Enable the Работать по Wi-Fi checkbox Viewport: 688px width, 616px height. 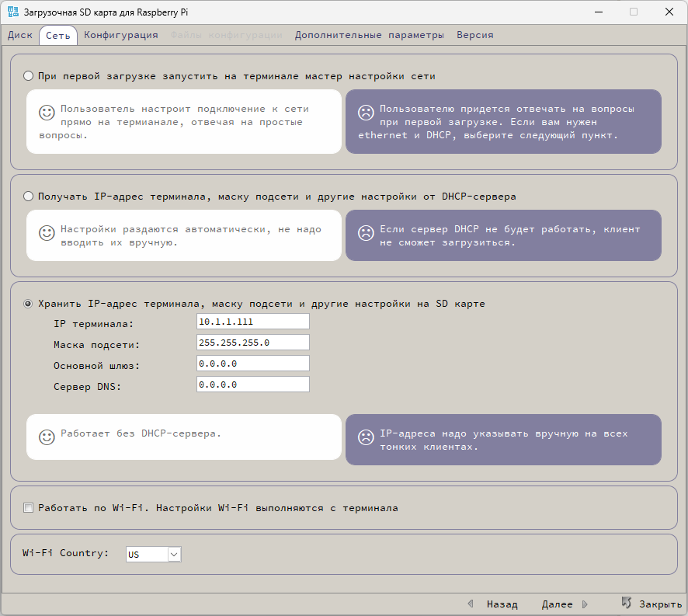[x=28, y=508]
